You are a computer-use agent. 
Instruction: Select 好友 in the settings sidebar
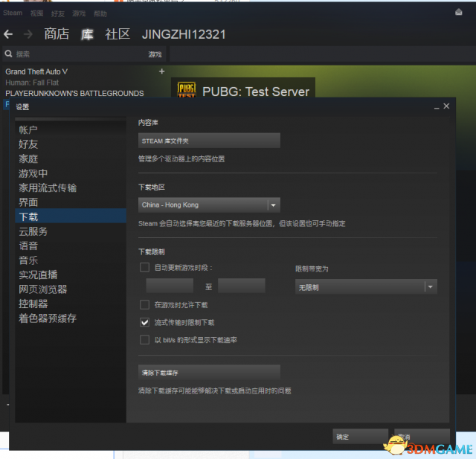tap(71, 144)
